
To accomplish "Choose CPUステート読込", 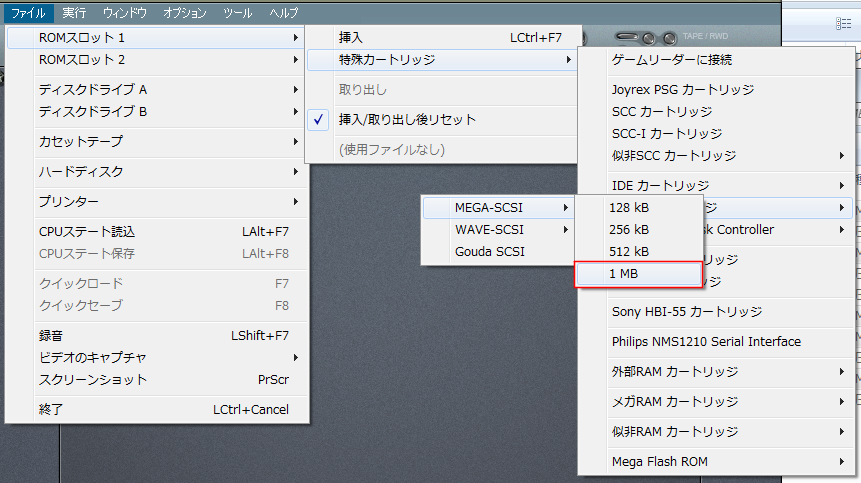I will tap(156, 232).
